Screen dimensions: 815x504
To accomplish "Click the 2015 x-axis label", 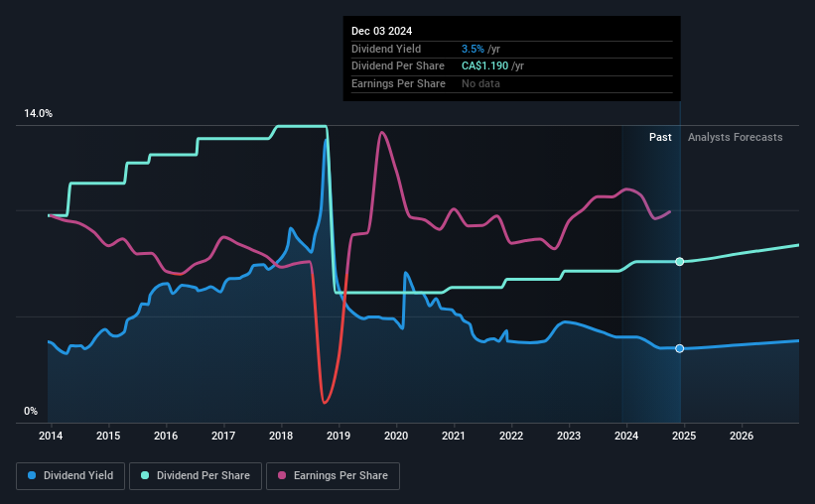I will [108, 436].
